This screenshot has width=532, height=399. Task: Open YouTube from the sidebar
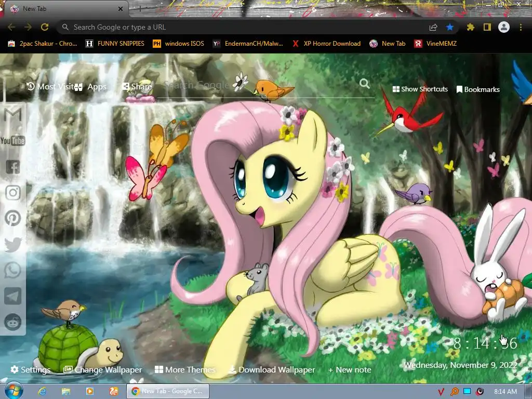coord(13,140)
